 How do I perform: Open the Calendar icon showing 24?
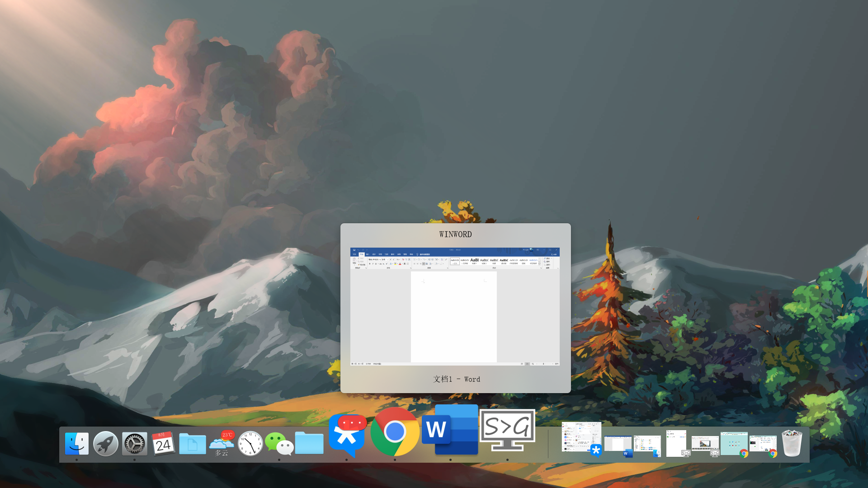(x=163, y=444)
